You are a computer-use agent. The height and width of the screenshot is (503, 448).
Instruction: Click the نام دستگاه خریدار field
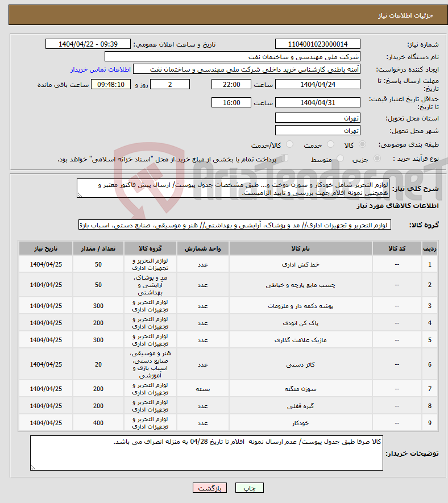coord(233,57)
